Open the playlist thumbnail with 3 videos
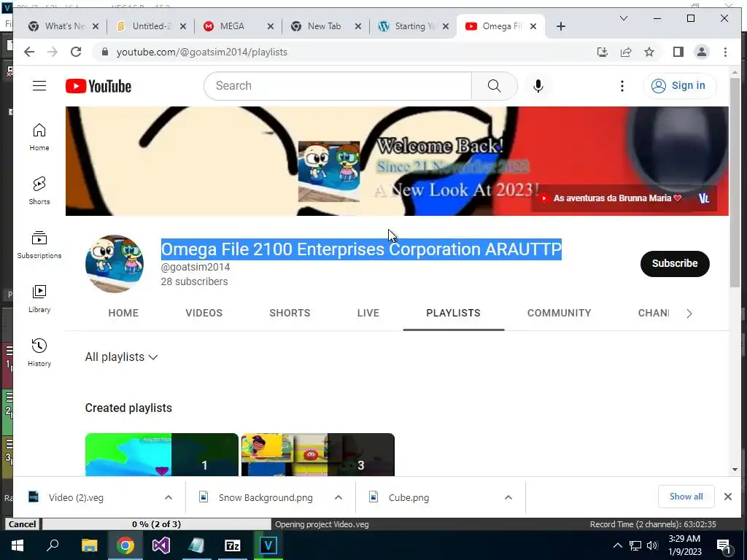Image resolution: width=747 pixels, height=560 pixels. 318,454
